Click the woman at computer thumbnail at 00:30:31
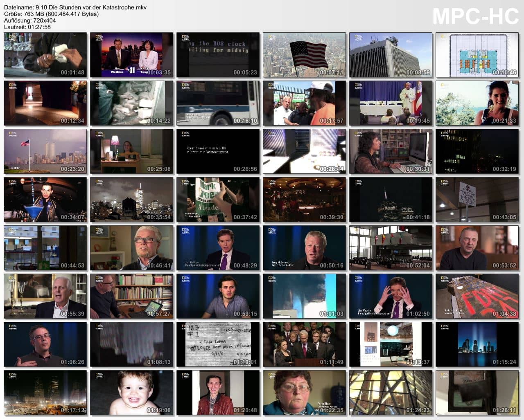This screenshot has width=524, height=420. (x=391, y=151)
